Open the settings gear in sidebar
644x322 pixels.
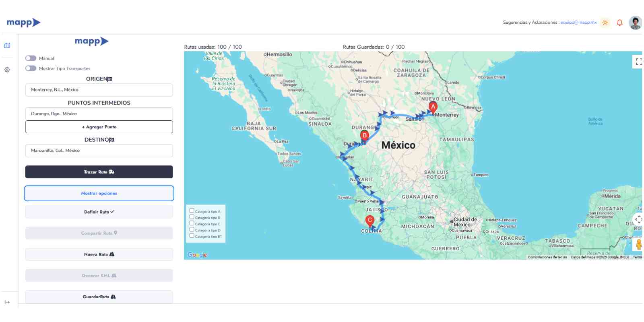click(7, 70)
